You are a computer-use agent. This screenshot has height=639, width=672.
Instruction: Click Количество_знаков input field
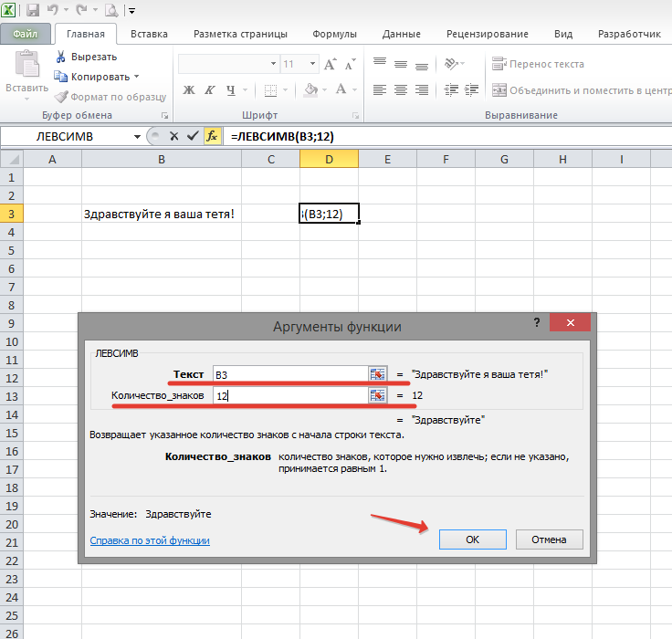290,395
